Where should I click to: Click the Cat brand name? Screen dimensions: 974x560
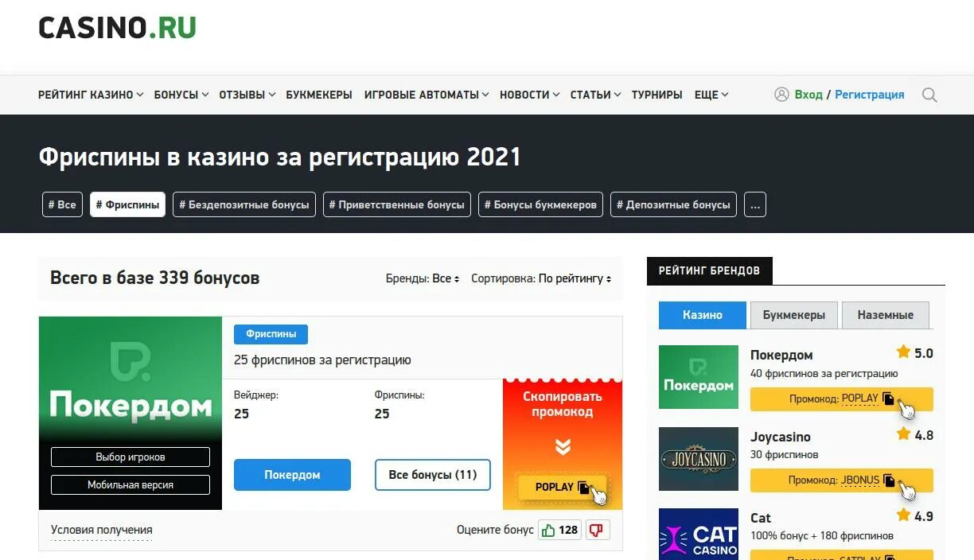761,518
